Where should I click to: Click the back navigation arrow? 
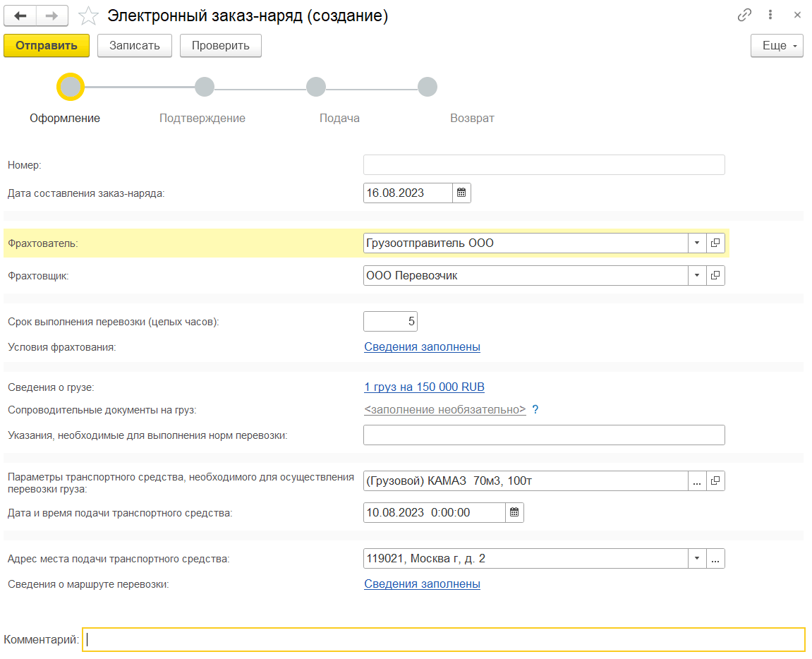[x=20, y=16]
